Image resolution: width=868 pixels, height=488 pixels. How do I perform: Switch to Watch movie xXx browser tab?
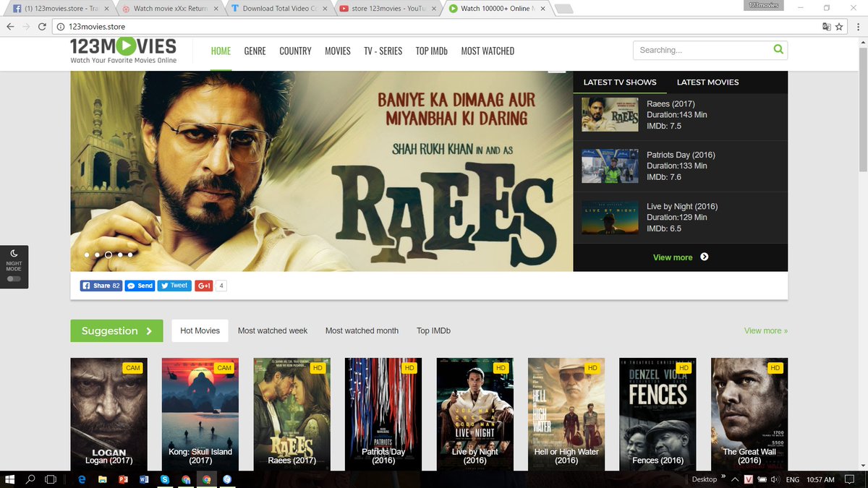(170, 9)
